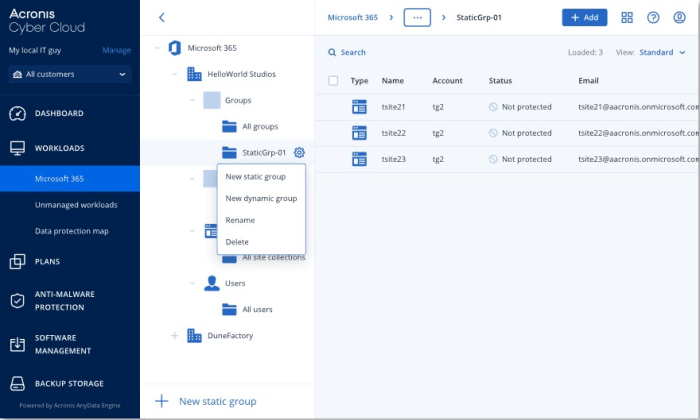Open Data protection map

pyautogui.click(x=70, y=231)
